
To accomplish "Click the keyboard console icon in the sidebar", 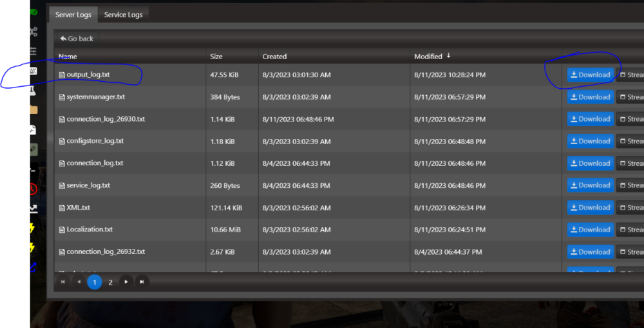I will [33, 71].
